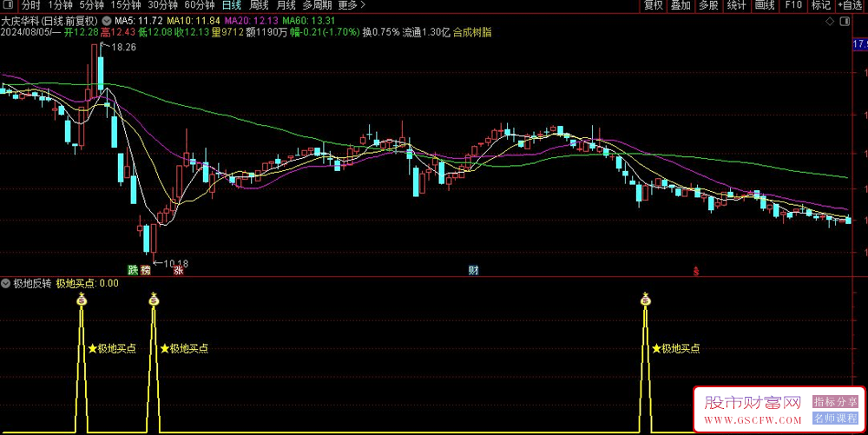The height and width of the screenshot is (435, 868).
Task: Click the 涨 event marker
Action: [178, 270]
